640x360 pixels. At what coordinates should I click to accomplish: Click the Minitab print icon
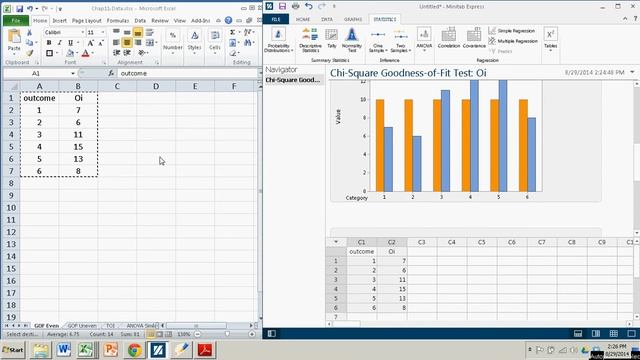296,6
